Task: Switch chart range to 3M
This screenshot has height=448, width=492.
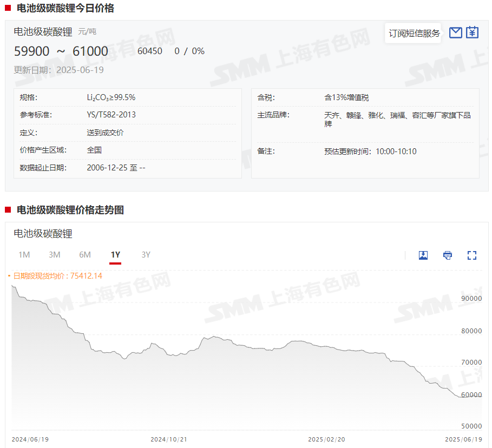Action: [x=55, y=255]
